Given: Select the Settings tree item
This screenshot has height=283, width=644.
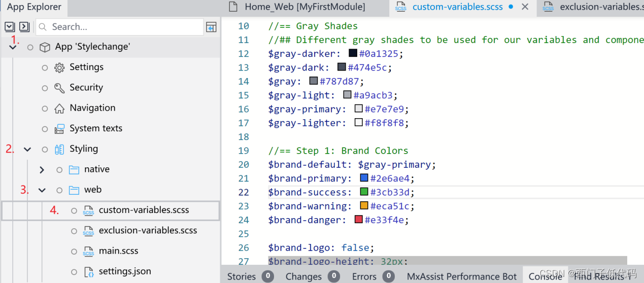Looking at the screenshot, I should pyautogui.click(x=86, y=67).
